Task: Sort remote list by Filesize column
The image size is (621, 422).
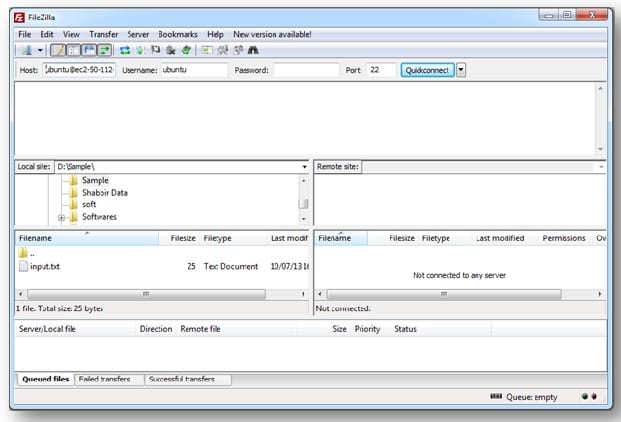Action: [x=393, y=238]
